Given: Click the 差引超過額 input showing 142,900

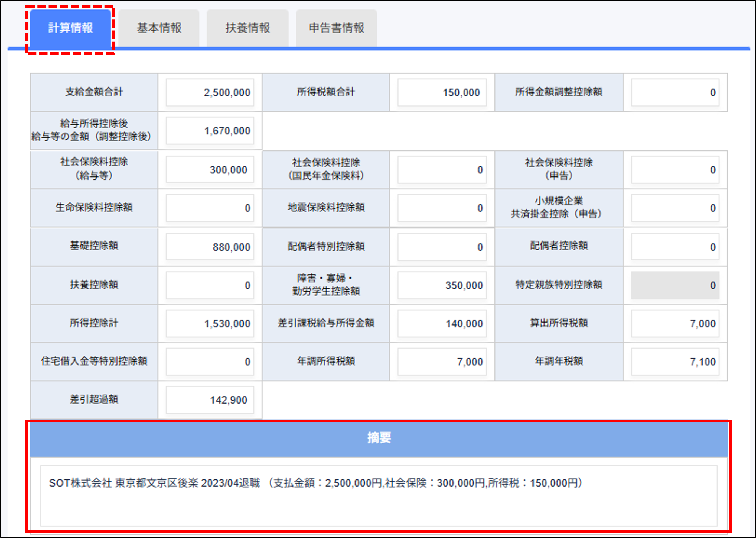Looking at the screenshot, I should 209,400.
